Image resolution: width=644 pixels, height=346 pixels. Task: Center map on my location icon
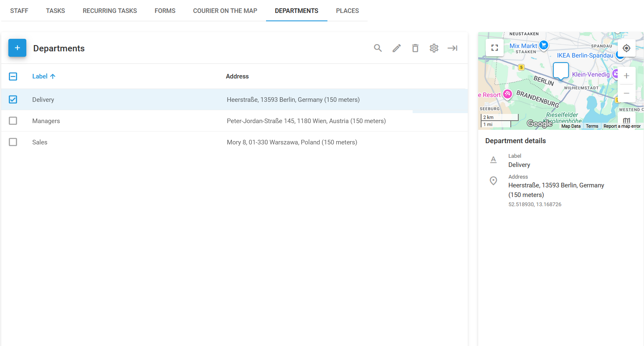626,48
